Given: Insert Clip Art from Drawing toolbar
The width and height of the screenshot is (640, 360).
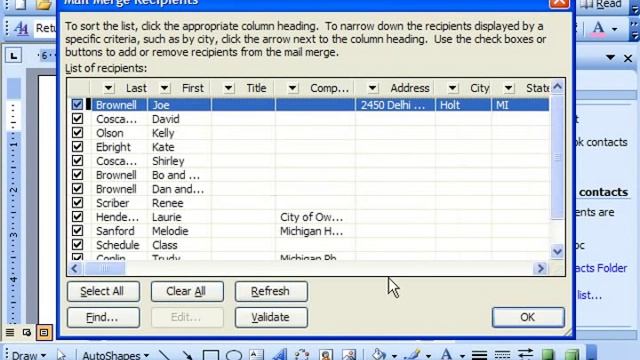Looking at the screenshot, I should (326, 354).
